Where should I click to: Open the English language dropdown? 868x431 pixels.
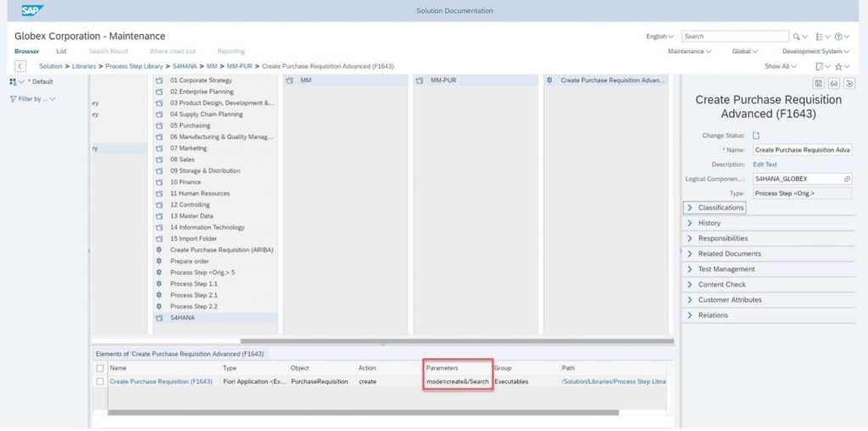[659, 36]
